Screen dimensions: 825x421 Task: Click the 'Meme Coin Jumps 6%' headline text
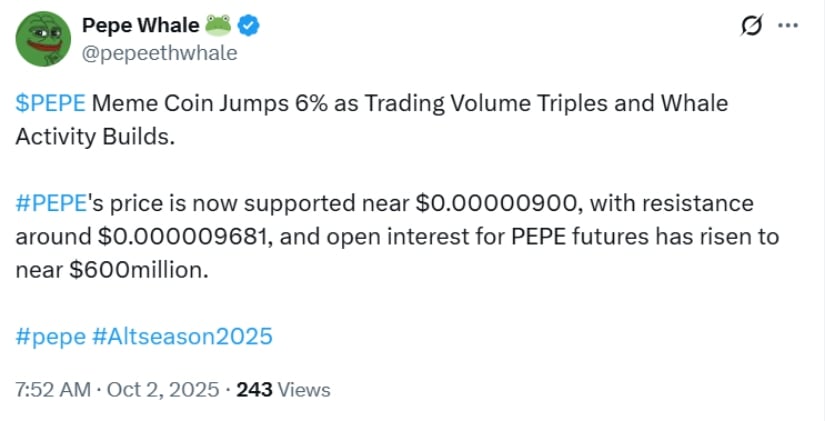tap(188, 104)
